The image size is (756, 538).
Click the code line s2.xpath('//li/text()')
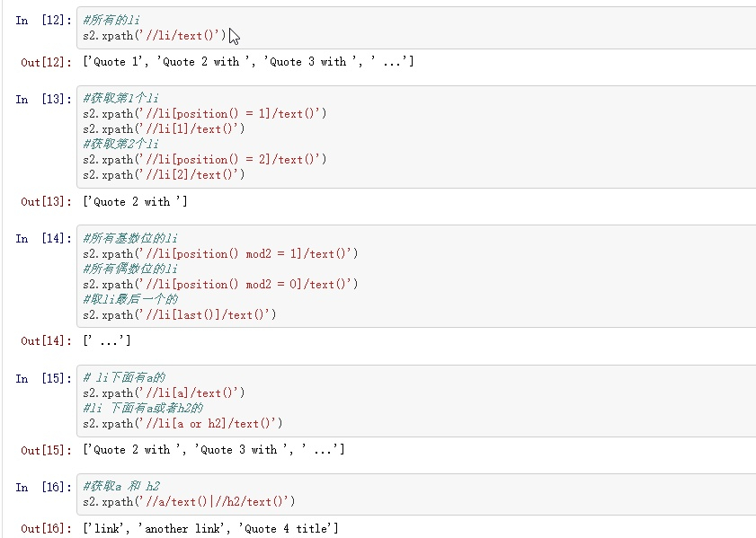[x=155, y=36]
